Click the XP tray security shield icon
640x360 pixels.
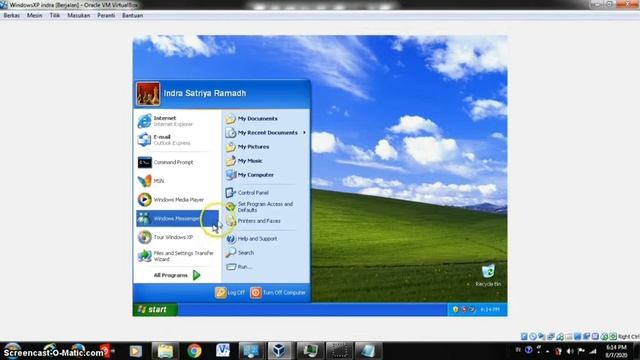[455, 309]
